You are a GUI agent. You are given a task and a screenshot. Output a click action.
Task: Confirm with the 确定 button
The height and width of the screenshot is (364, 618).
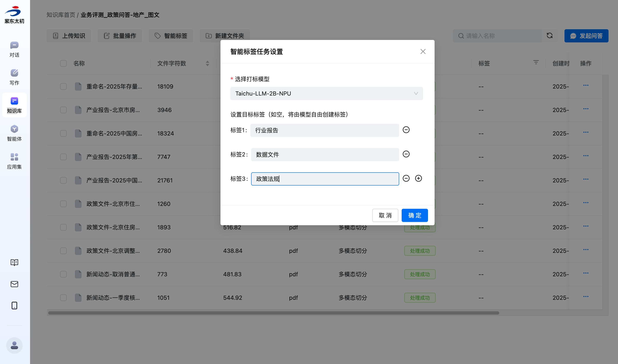(414, 215)
